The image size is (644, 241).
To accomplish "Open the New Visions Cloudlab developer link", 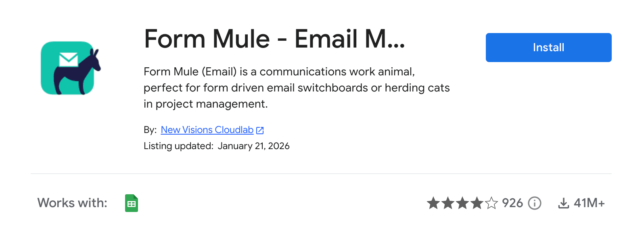I will click(x=207, y=130).
